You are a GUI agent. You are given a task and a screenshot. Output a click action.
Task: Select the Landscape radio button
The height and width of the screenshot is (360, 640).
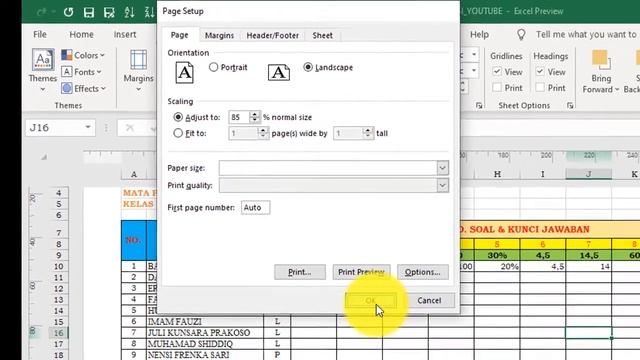[308, 67]
